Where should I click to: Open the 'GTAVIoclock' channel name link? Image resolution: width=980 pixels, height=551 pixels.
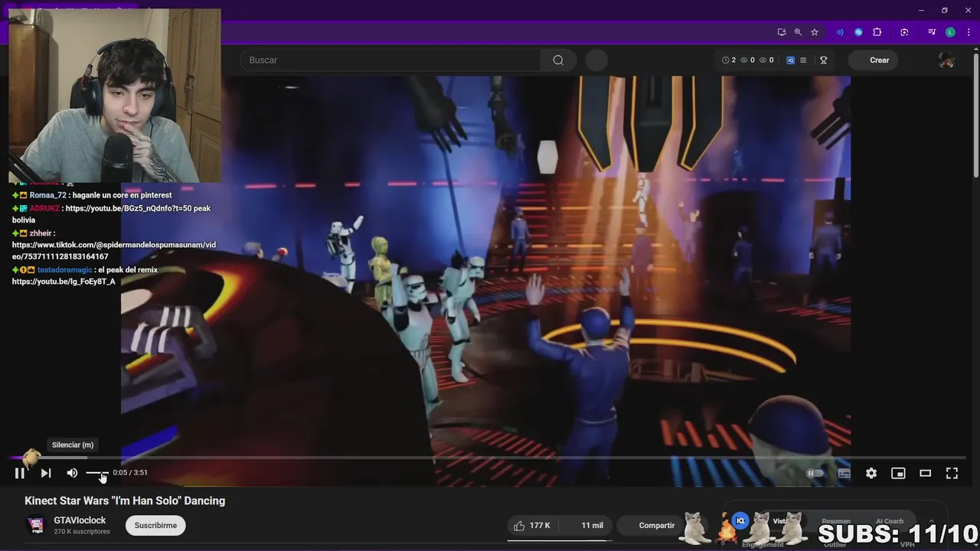(x=80, y=520)
